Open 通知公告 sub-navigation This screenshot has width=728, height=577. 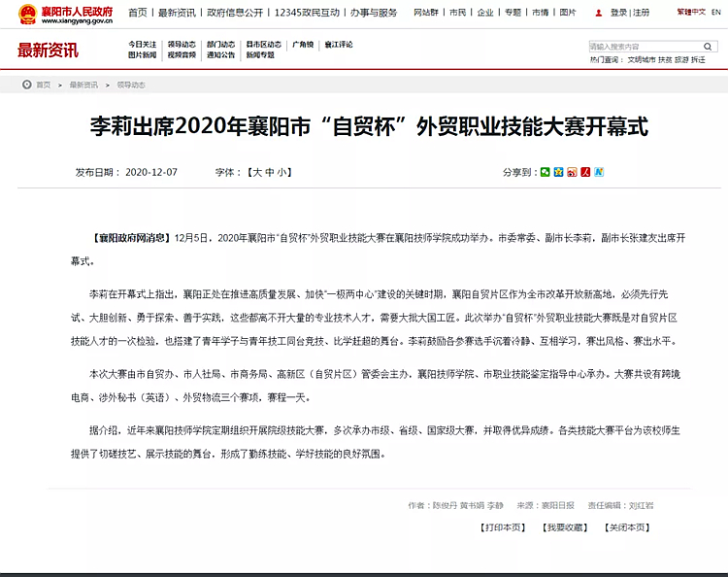[x=221, y=54]
